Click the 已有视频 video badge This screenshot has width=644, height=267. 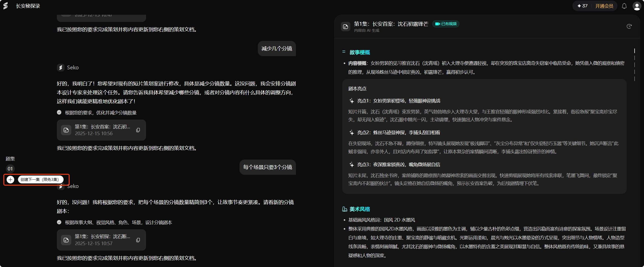pos(446,24)
